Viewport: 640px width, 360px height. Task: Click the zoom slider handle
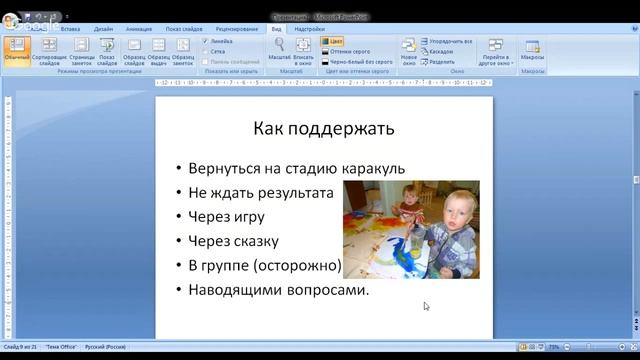click(x=589, y=347)
